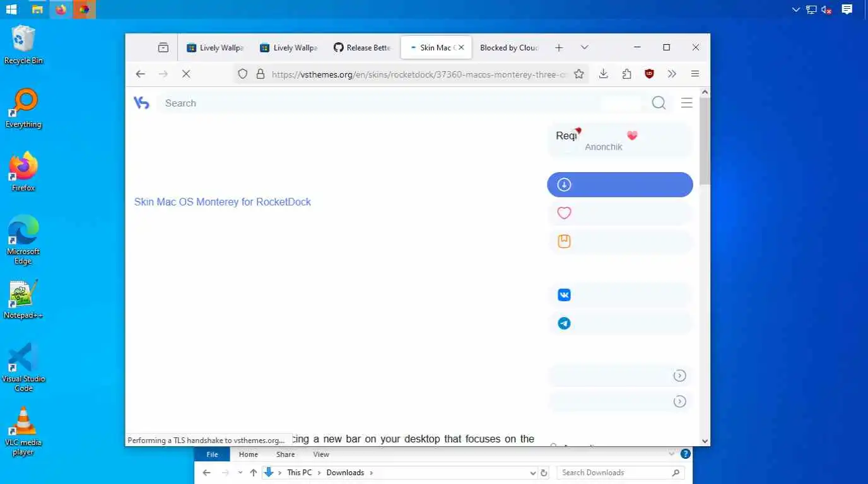Image resolution: width=868 pixels, height=484 pixels.
Task: Grab the browser vertical scrollbar thumb
Action: pos(705,142)
